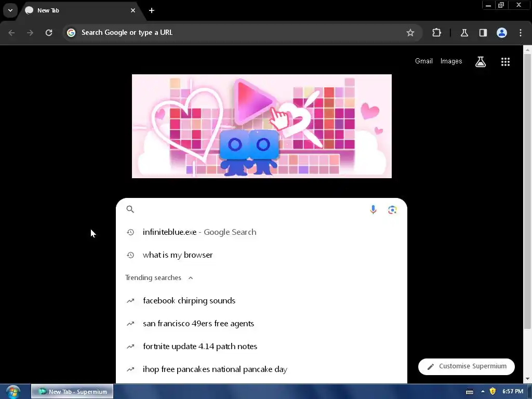Screen dimensions: 532x399
Task: Open the Gmail link
Action: click(424, 61)
